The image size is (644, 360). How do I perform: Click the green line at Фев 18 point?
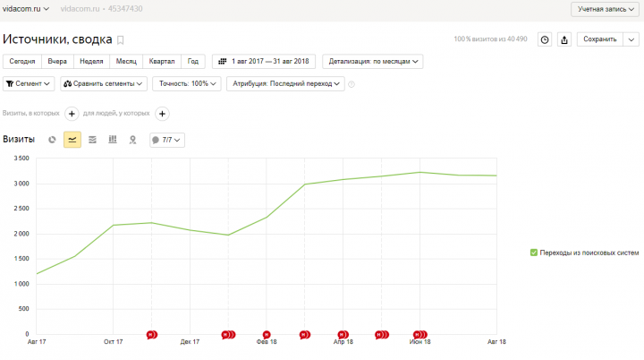[x=267, y=218]
